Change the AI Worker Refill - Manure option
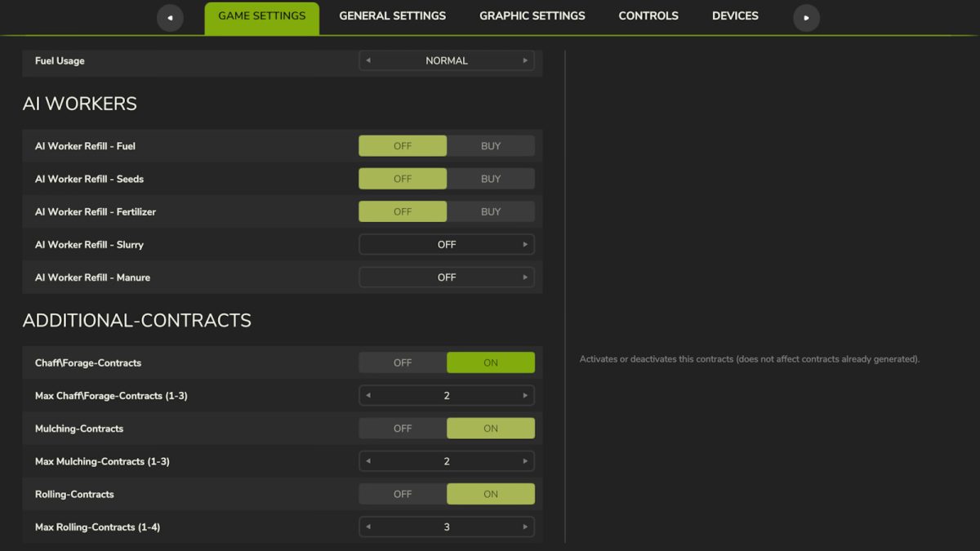Viewport: 980px width, 551px height. pyautogui.click(x=525, y=277)
